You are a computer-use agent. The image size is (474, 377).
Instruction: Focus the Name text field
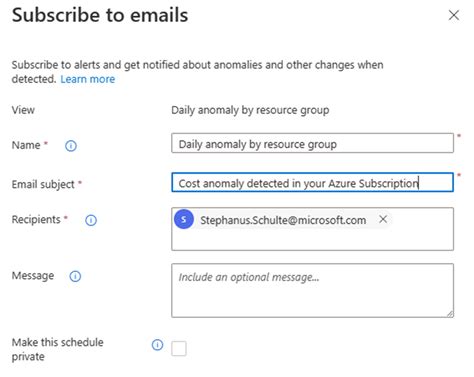tap(312, 143)
